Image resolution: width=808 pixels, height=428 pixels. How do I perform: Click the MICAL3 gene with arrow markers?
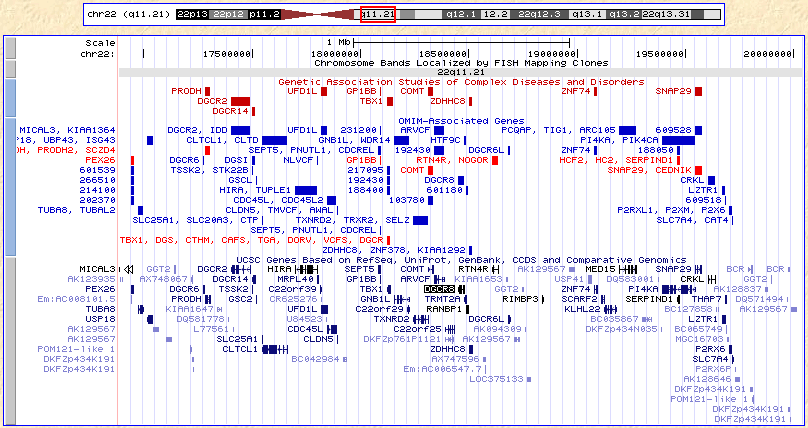tap(127, 269)
